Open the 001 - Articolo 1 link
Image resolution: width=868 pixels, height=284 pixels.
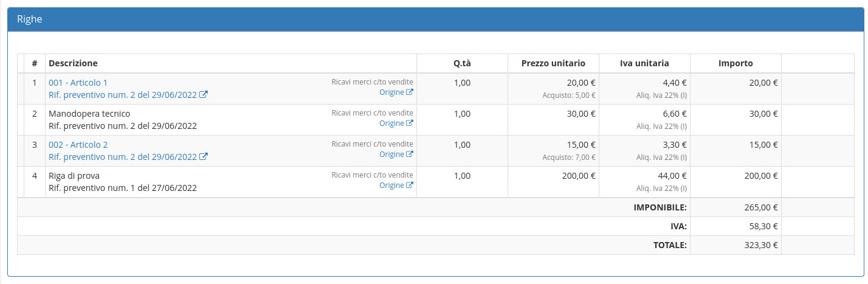point(78,83)
